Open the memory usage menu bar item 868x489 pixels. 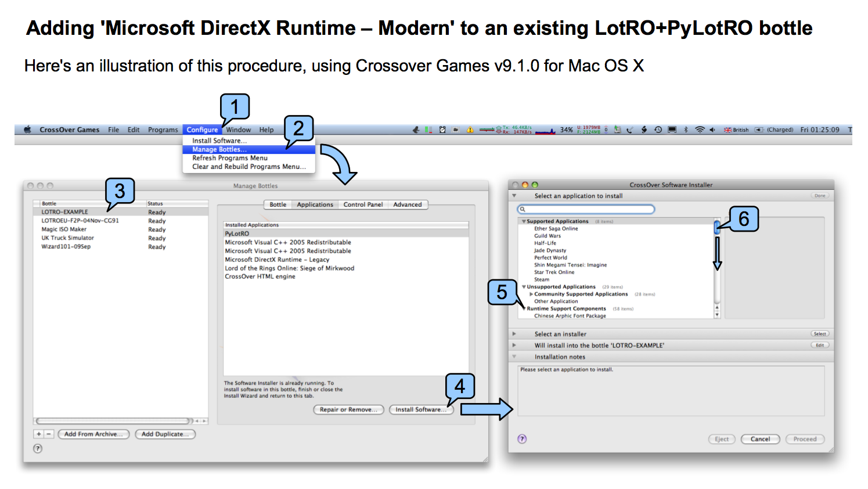(x=588, y=130)
